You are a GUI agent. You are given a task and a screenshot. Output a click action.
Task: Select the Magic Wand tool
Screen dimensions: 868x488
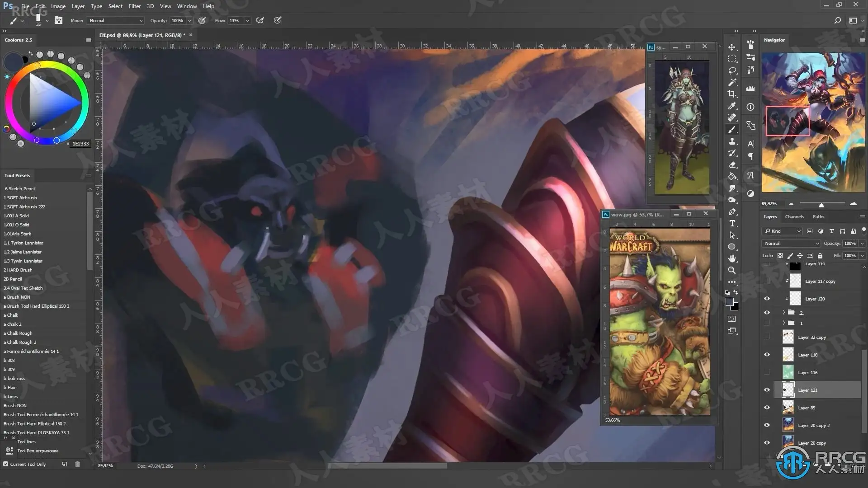tap(732, 82)
